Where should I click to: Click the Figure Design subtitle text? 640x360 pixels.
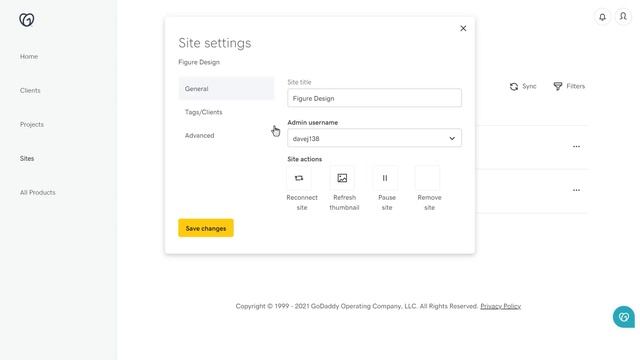pyautogui.click(x=199, y=62)
